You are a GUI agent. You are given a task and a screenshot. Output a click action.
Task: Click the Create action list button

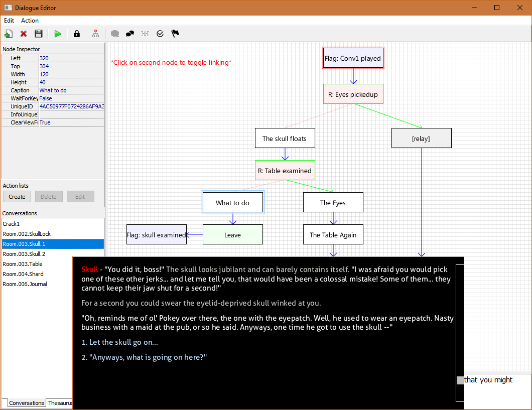17,197
